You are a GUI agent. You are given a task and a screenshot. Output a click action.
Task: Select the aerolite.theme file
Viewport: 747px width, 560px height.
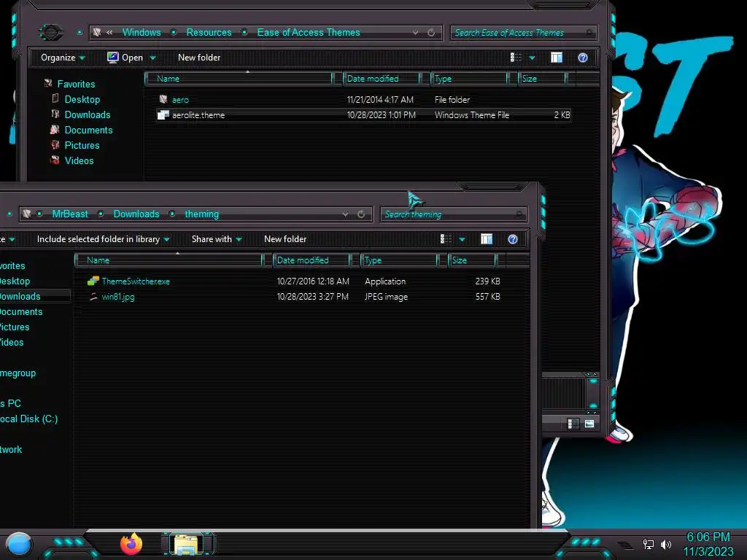pyautogui.click(x=363, y=114)
